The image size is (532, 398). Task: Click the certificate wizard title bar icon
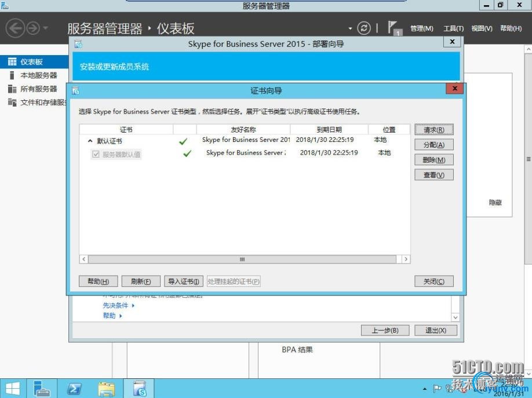point(76,90)
